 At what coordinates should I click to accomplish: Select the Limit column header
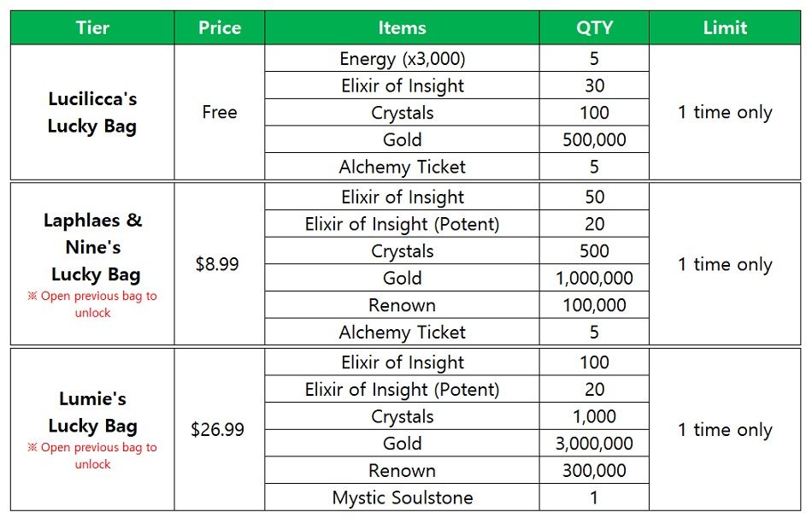coord(725,27)
